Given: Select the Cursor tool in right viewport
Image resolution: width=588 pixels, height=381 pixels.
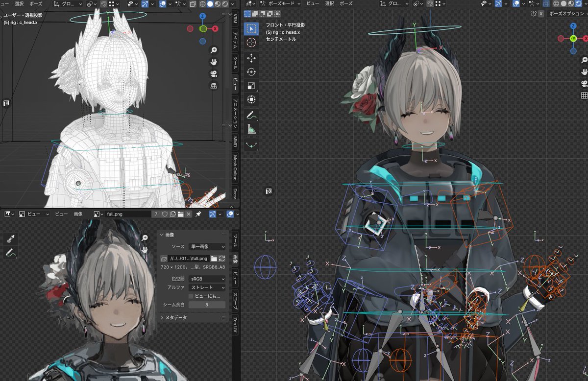Looking at the screenshot, I should pyautogui.click(x=251, y=43).
